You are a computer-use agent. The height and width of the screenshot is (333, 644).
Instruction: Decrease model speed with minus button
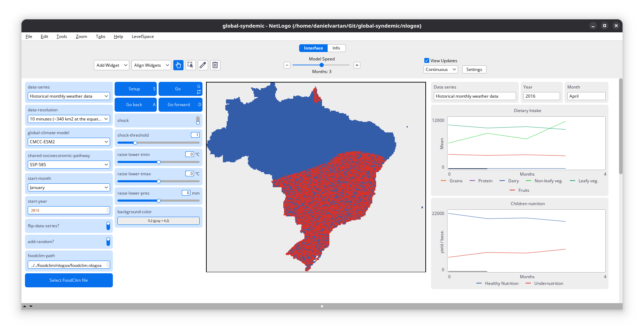click(x=287, y=65)
